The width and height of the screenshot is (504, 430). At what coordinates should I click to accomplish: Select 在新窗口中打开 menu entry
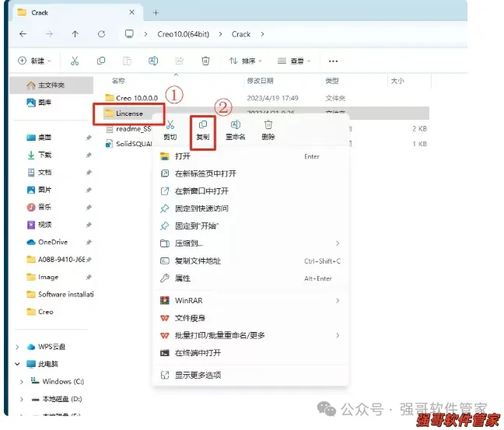[250, 191]
